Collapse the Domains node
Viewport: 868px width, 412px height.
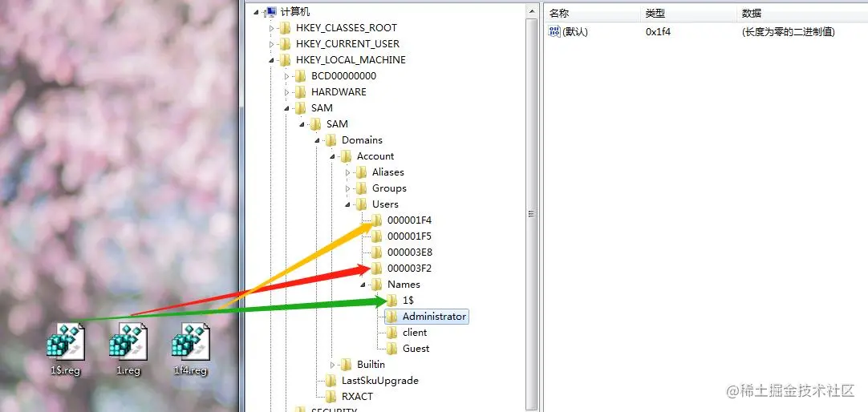(317, 140)
